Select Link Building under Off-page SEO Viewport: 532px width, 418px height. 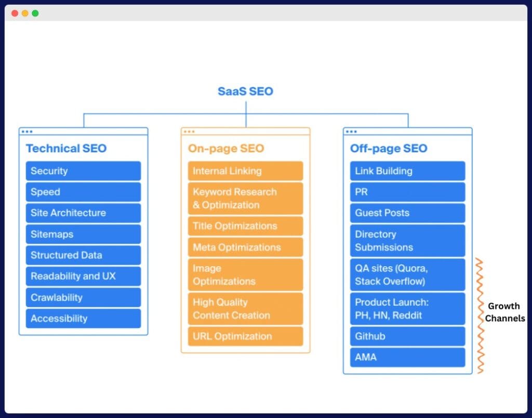[407, 171]
